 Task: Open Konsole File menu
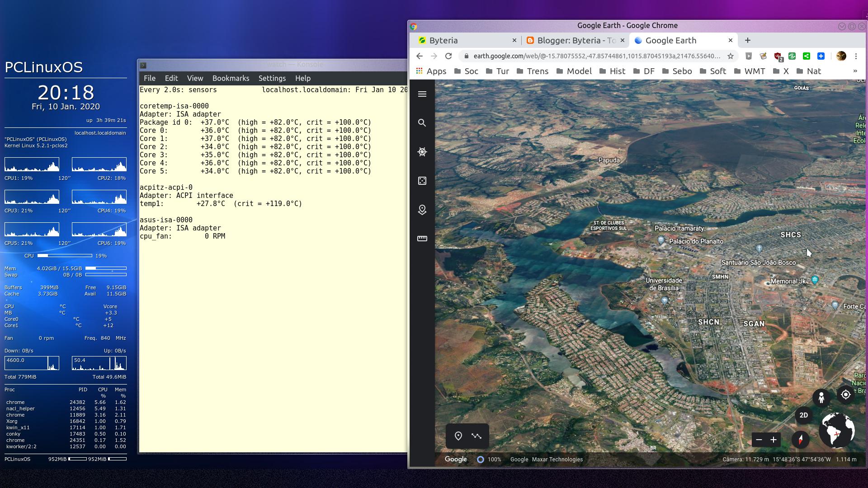point(149,78)
